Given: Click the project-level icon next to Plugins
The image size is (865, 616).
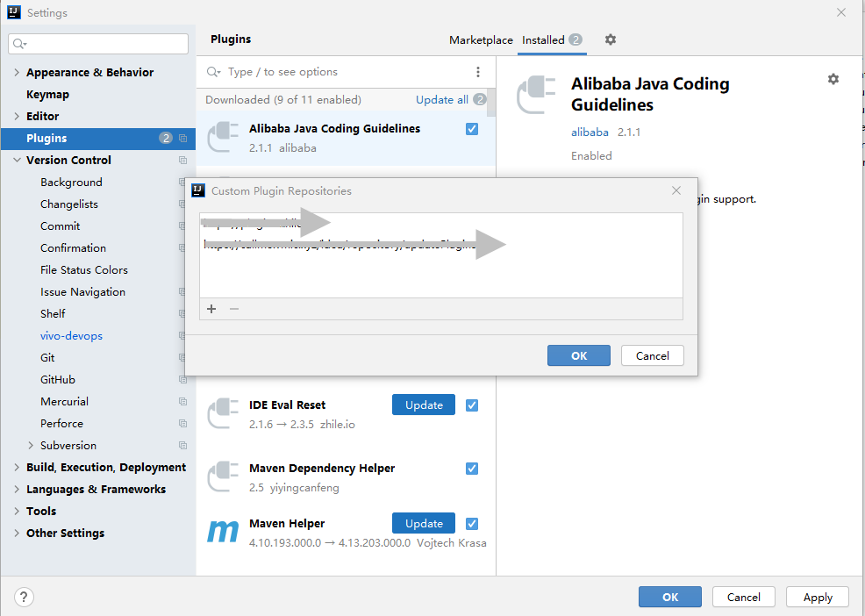Looking at the screenshot, I should tap(183, 139).
